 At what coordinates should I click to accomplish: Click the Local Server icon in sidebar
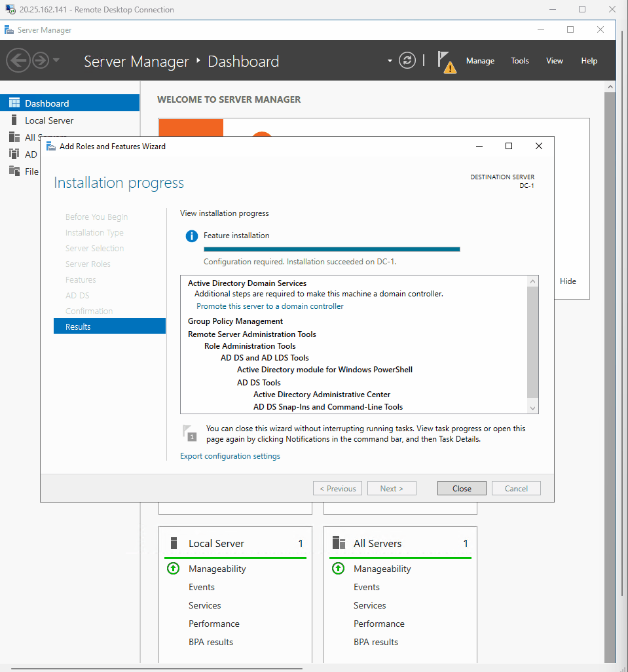point(14,120)
